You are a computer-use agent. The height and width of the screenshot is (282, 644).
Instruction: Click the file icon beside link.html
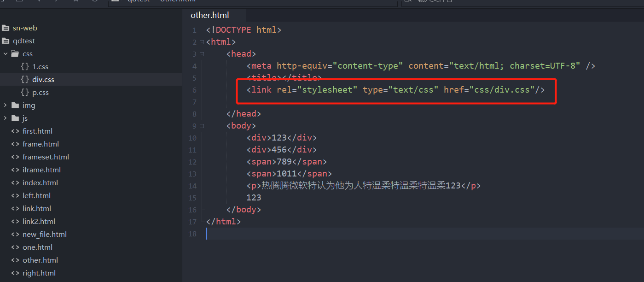pos(15,208)
